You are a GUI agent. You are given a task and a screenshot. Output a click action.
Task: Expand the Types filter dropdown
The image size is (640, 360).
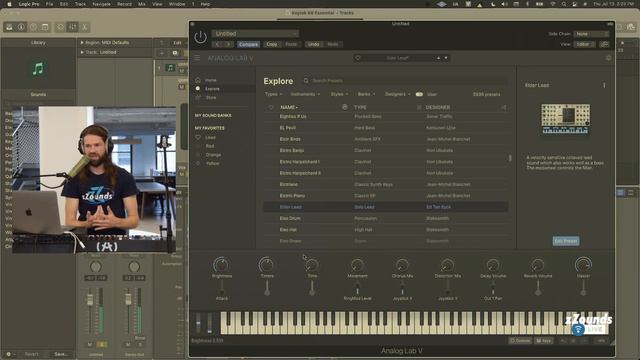pyautogui.click(x=273, y=94)
